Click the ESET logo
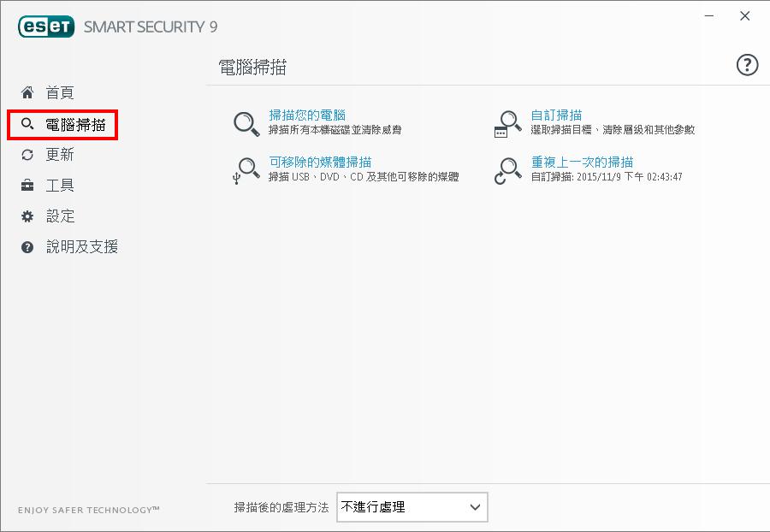This screenshot has width=770, height=532. [46, 27]
